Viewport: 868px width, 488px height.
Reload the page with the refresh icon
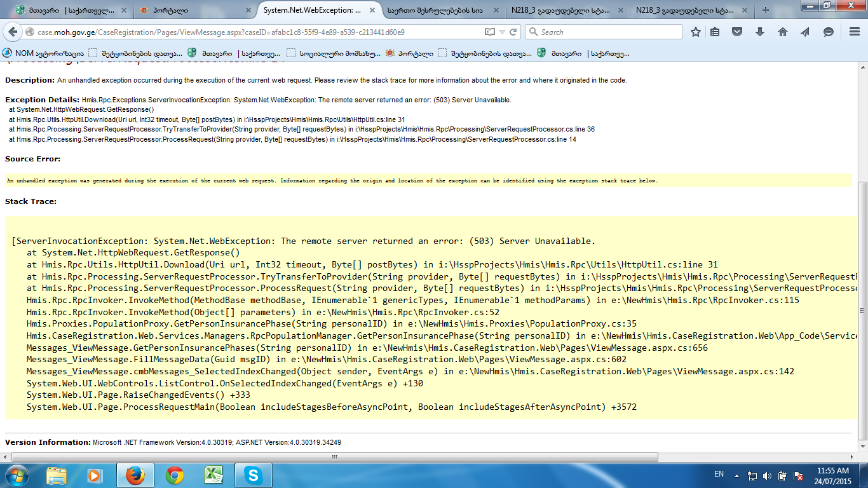pos(513,32)
